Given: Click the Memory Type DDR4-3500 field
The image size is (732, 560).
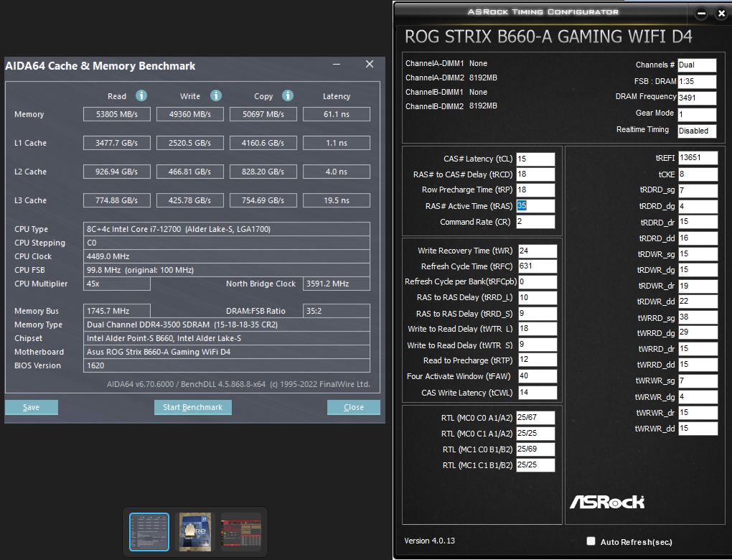Looking at the screenshot, I should 226,325.
